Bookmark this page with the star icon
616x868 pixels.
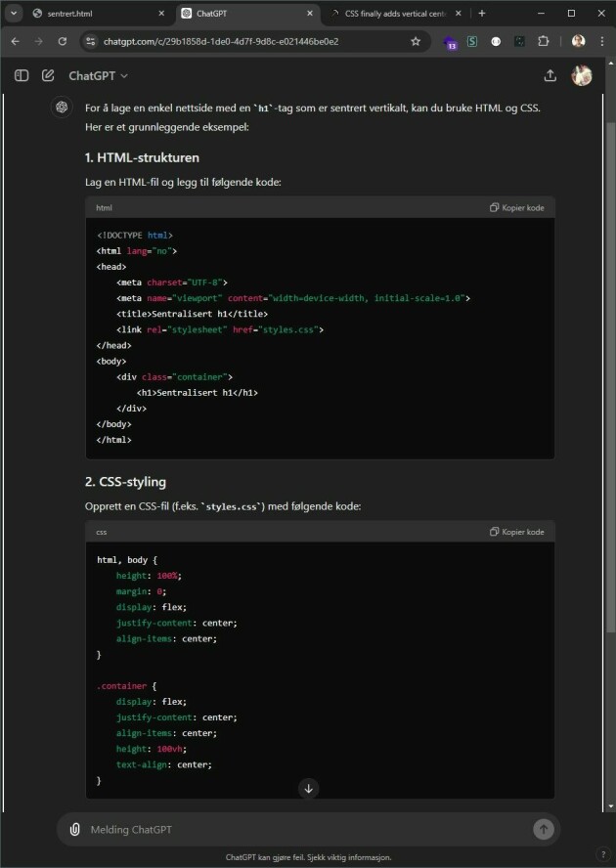[x=416, y=41]
